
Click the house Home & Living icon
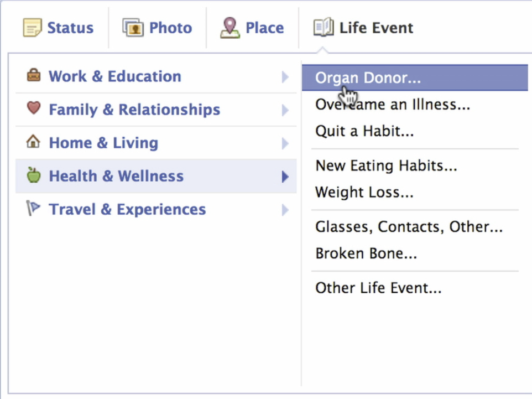pos(34,142)
